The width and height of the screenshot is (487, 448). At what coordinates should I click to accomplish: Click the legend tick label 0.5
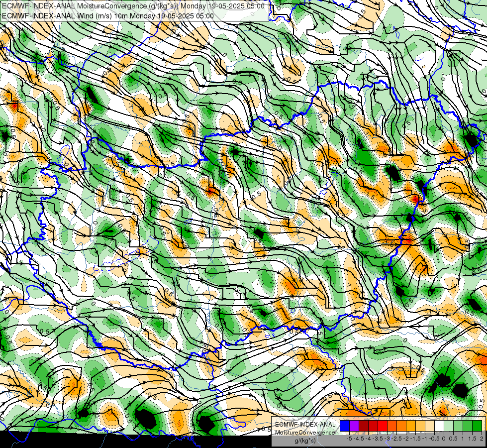pos(453,439)
